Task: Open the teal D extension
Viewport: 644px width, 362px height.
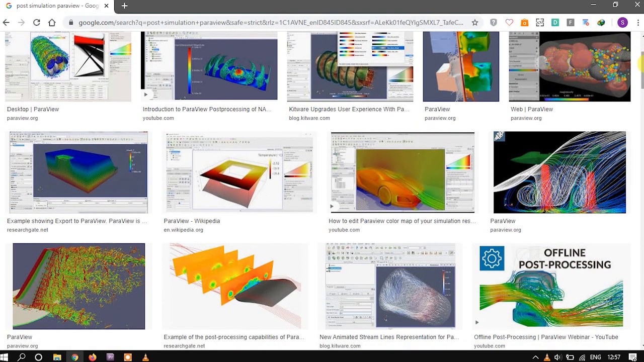Action: [x=555, y=22]
